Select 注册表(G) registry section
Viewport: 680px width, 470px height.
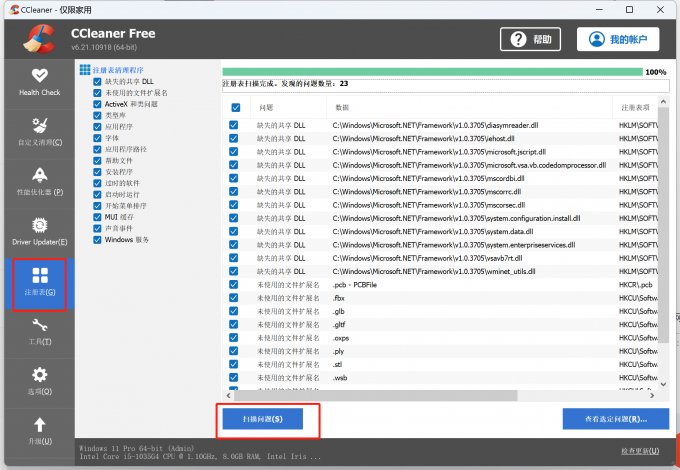pyautogui.click(x=39, y=283)
